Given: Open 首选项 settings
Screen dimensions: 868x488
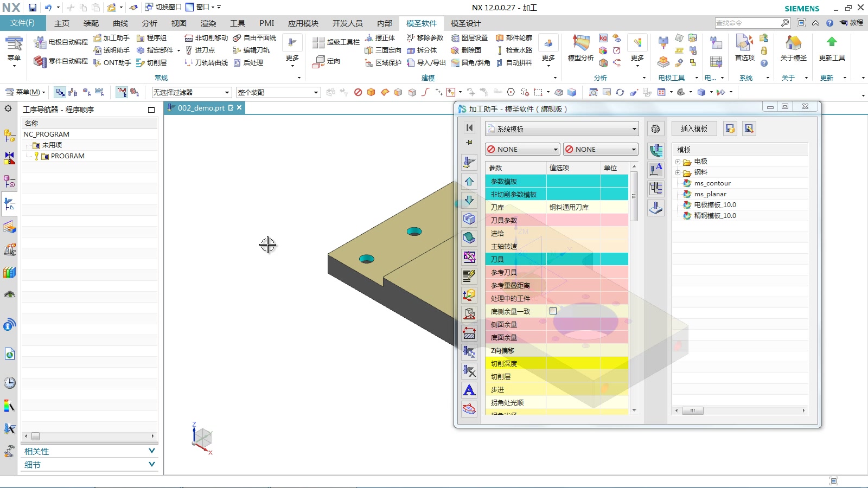Looking at the screenshot, I should click(x=744, y=49).
